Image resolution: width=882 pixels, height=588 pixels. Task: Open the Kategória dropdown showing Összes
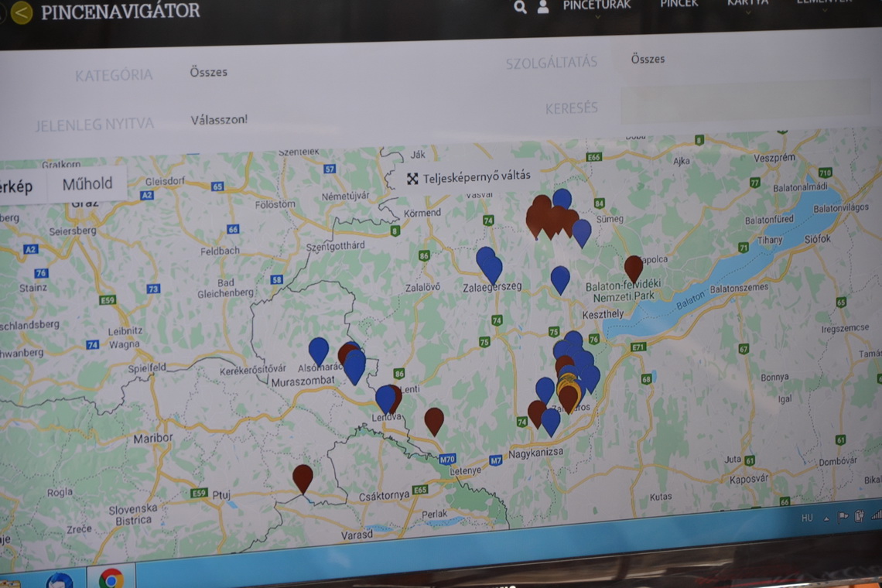coord(209,72)
